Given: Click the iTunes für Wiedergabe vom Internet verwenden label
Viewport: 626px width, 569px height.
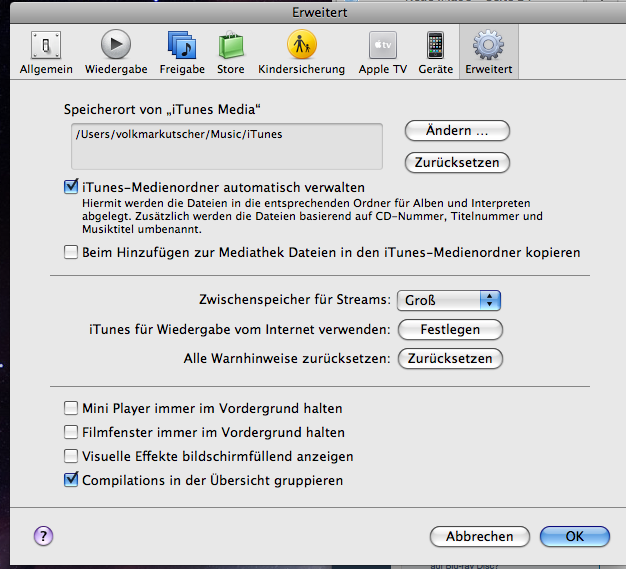Looking at the screenshot, I should coord(240,329).
